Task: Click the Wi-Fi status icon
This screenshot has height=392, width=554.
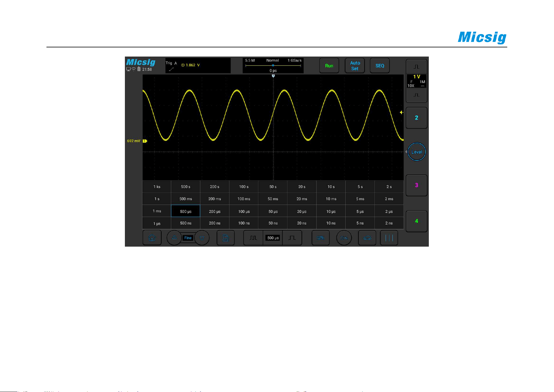Action: click(134, 69)
